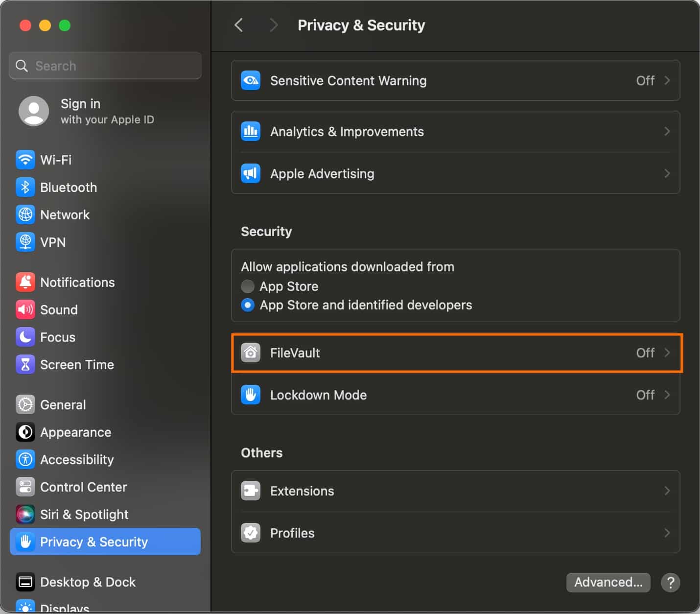Click the FileVault Off status

pyautogui.click(x=645, y=353)
